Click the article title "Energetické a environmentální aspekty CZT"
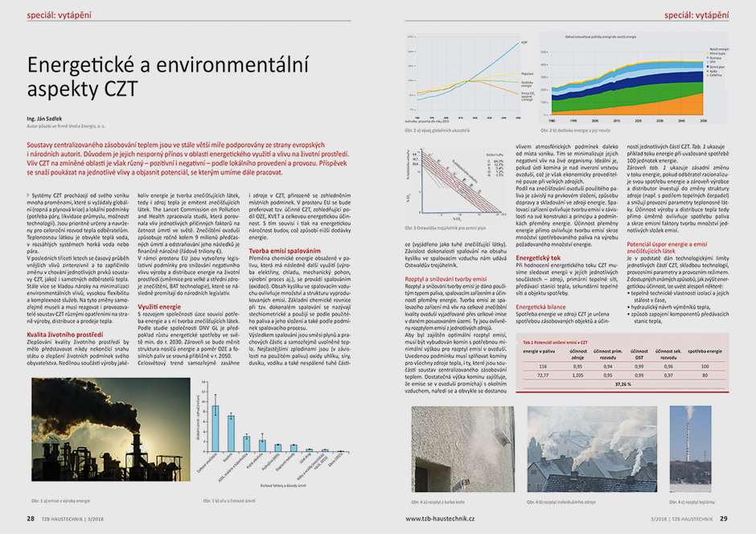 tap(168, 77)
